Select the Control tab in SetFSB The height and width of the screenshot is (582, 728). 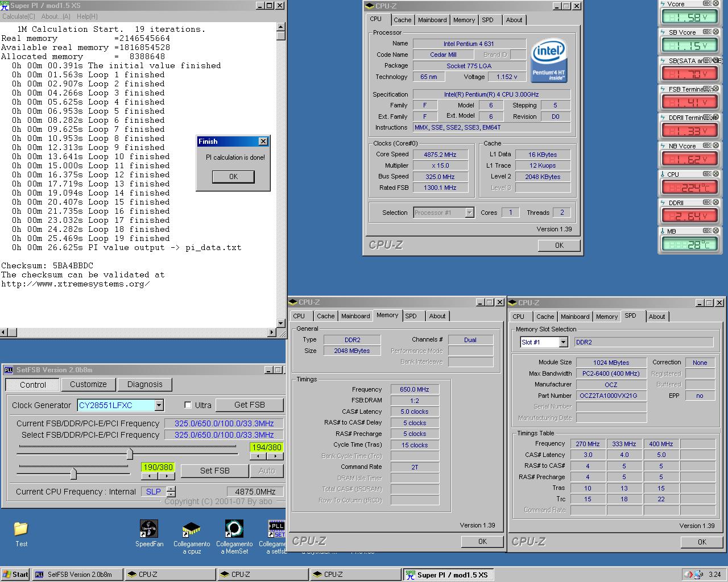coord(32,385)
